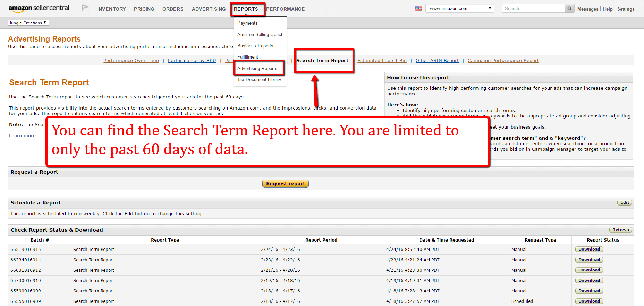This screenshot has height=306, width=644.
Task: Click into the top Search field
Action: click(533, 8)
